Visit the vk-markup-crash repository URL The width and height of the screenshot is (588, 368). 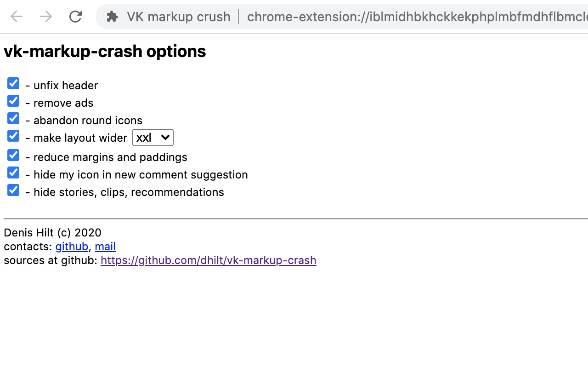pos(208,260)
